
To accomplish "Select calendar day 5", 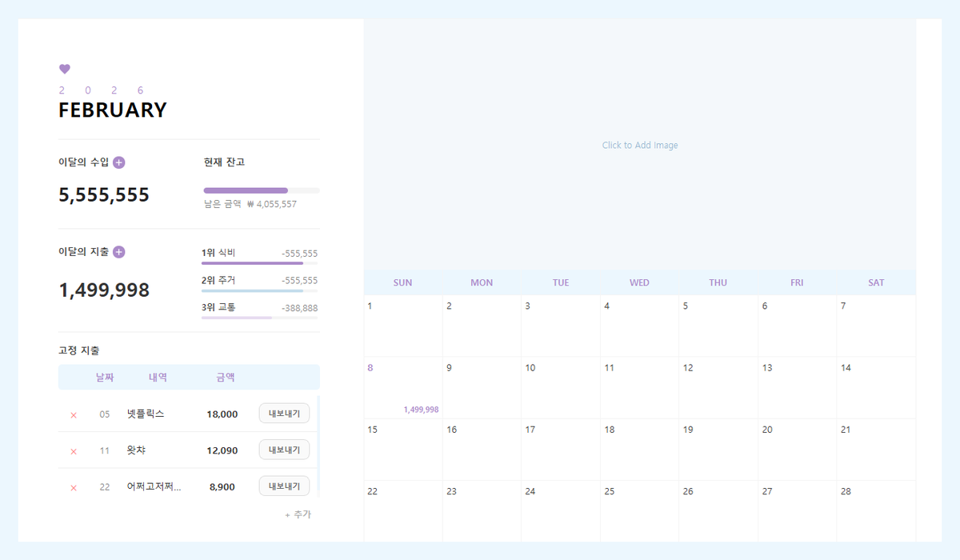I will pyautogui.click(x=718, y=326).
